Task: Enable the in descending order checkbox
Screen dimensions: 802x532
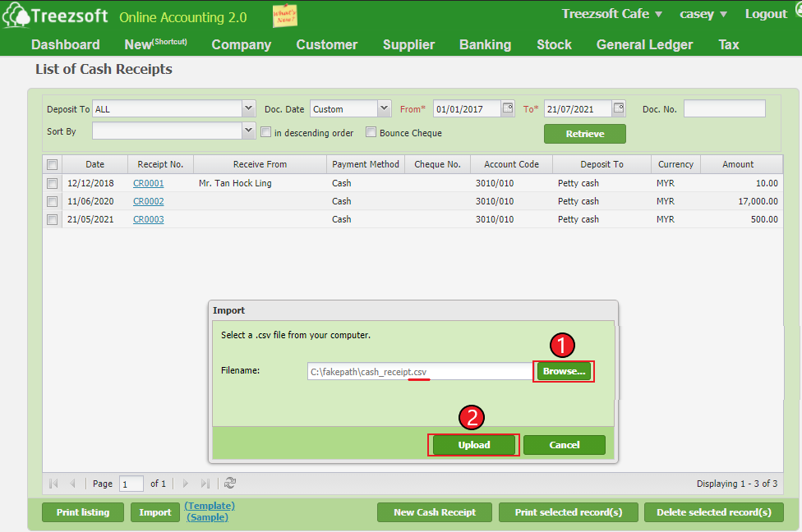Action: coord(265,132)
